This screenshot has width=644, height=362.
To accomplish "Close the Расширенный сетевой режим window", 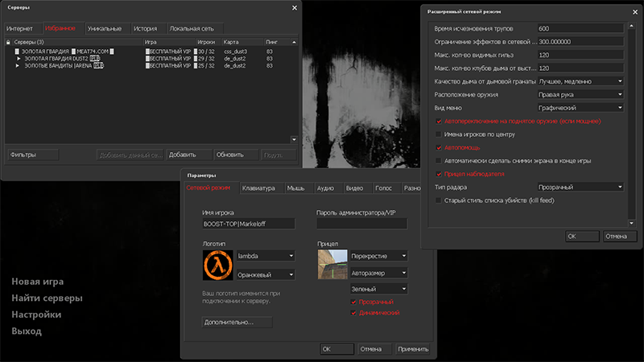I will point(635,12).
